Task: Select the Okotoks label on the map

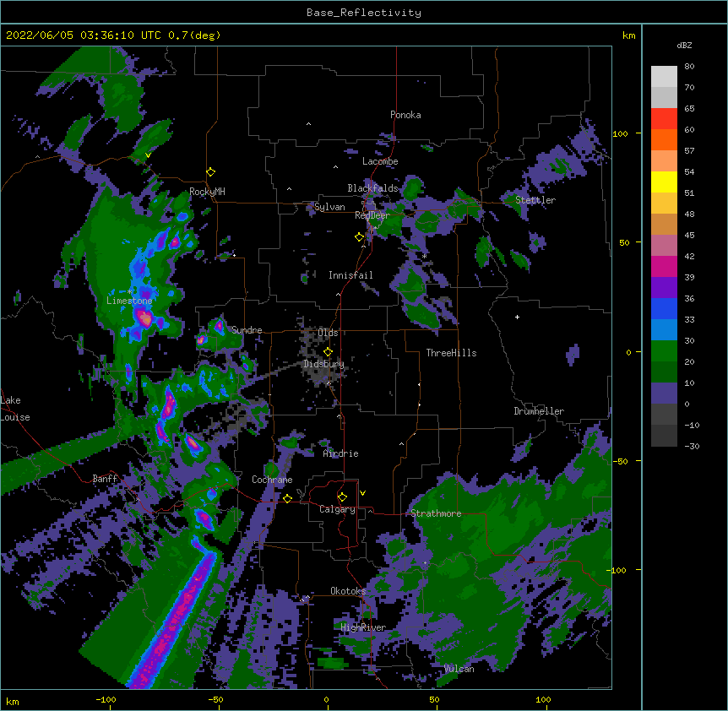Action: point(348,591)
